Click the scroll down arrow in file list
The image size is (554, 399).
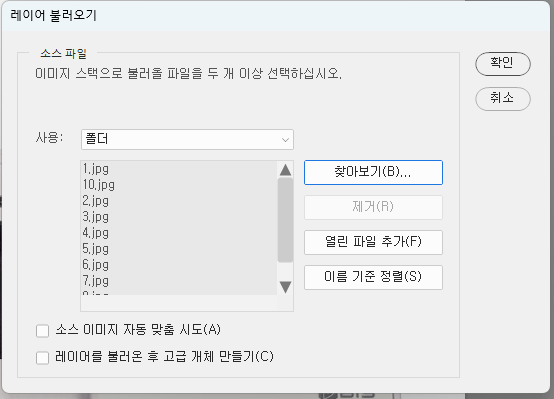(285, 287)
